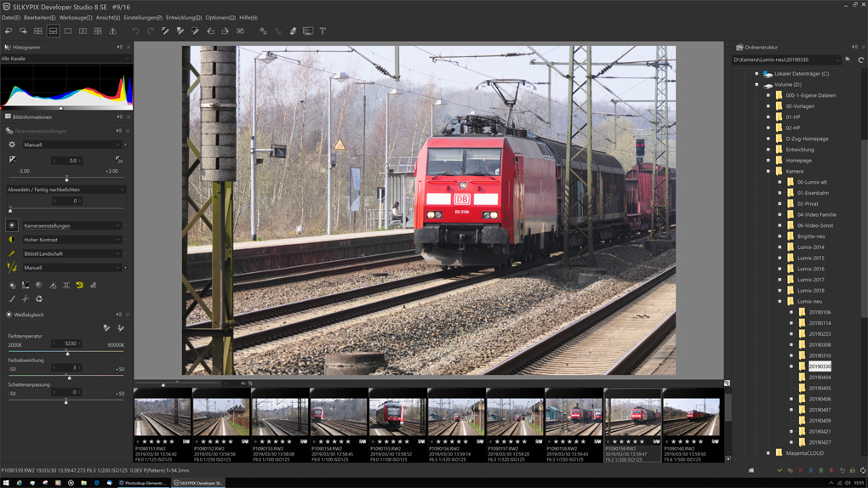Close the Weißabgleich panel

[x=128, y=315]
